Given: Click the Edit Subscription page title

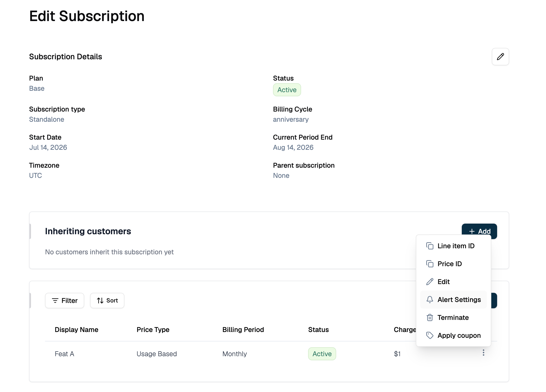Looking at the screenshot, I should coord(87,16).
